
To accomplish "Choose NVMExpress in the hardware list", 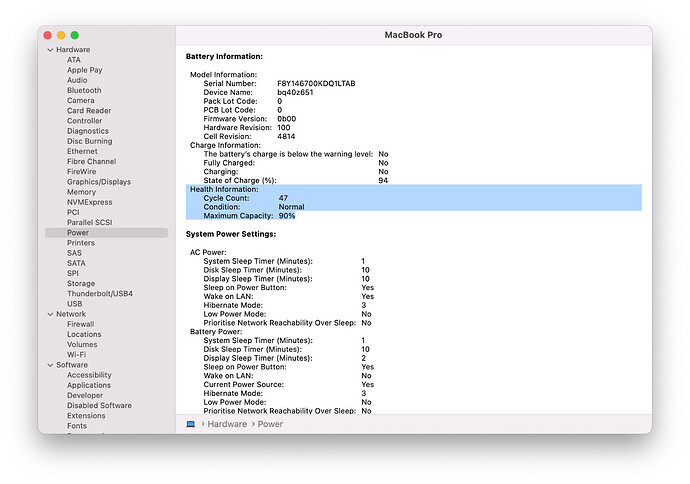I will click(89, 202).
